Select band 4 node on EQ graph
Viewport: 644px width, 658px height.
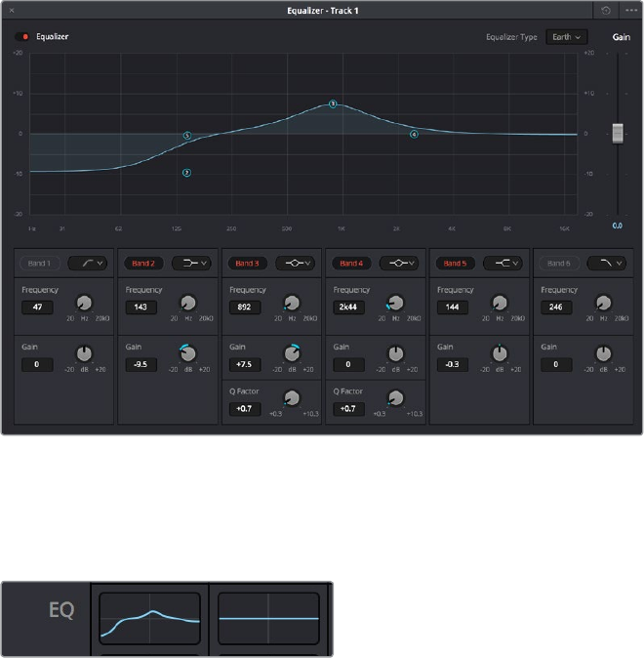[x=414, y=135]
